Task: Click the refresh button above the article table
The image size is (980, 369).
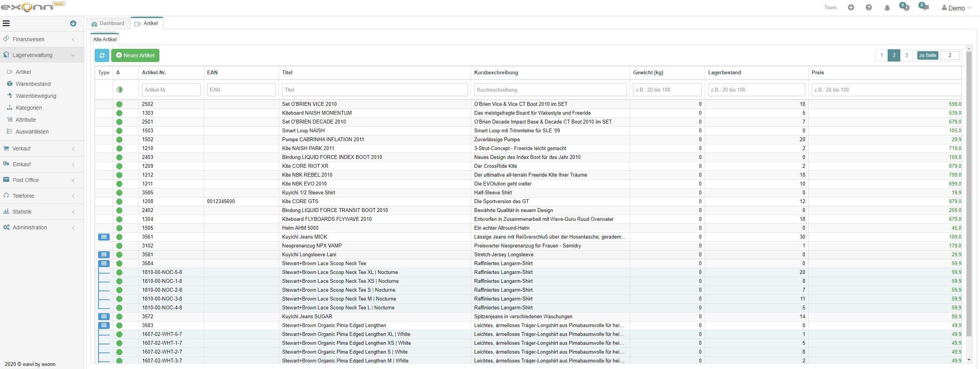Action: pyautogui.click(x=102, y=55)
